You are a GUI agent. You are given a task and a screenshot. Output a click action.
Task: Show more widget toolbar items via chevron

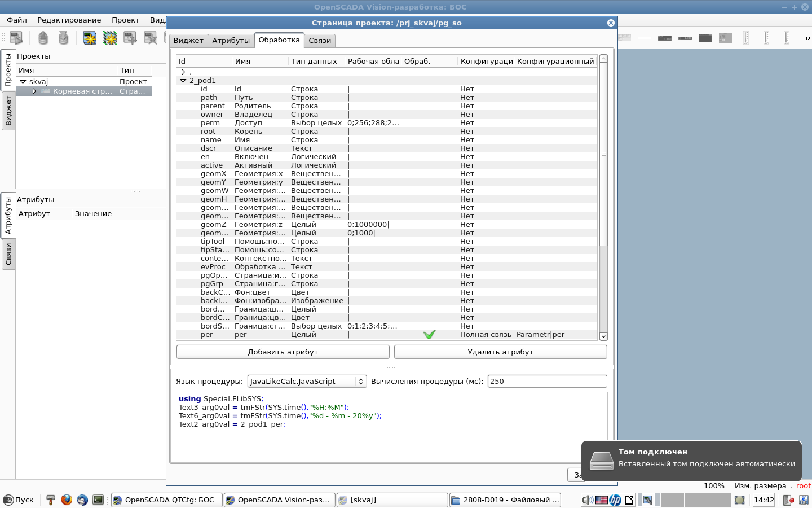point(807,38)
